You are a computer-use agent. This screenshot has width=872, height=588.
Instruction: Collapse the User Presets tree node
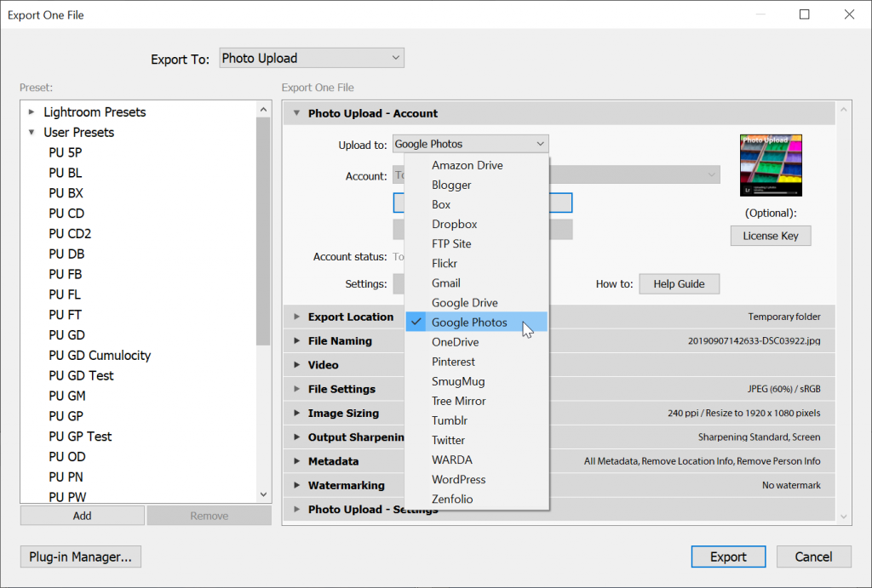(x=32, y=133)
